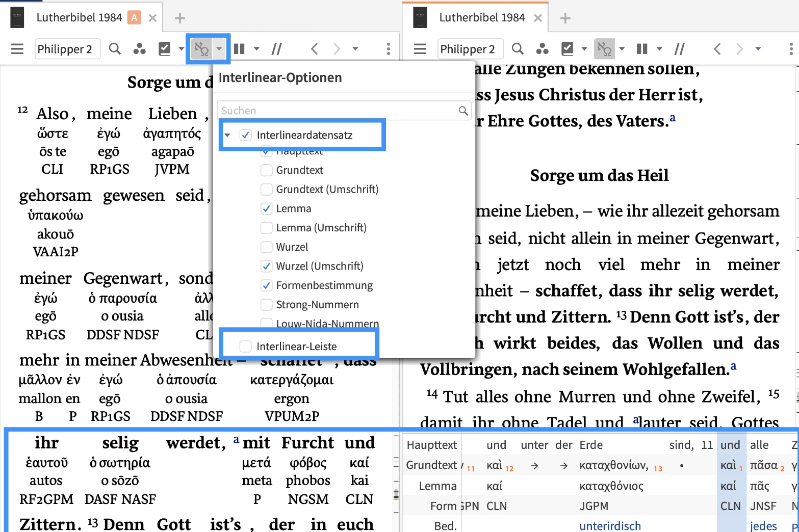799x532 pixels.
Task: Click the Suchen search field
Action: 344,111
